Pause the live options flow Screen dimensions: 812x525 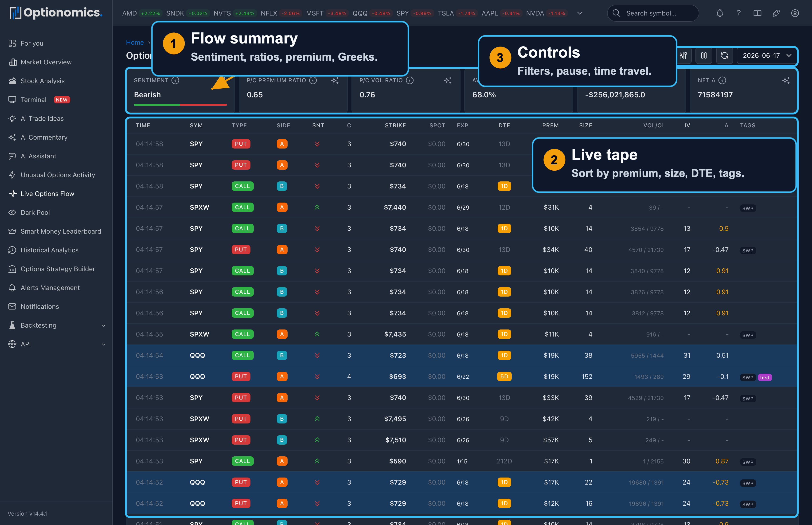coord(704,55)
